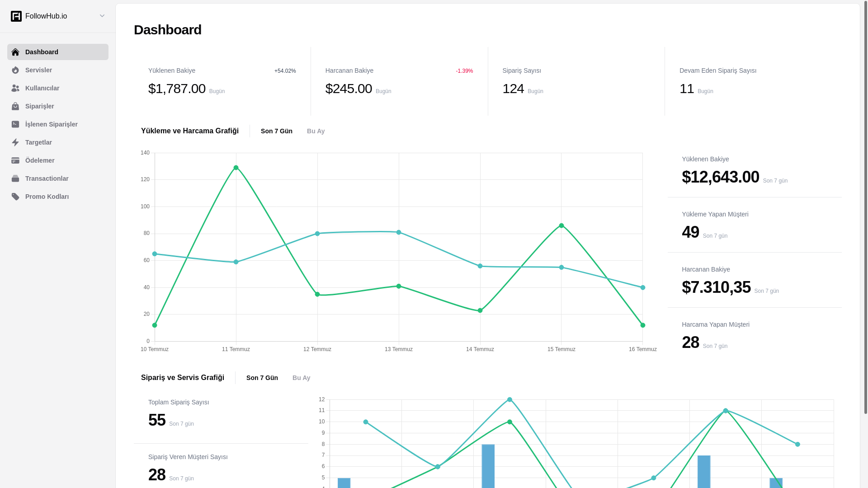868x488 pixels.
Task: Click the +54.02% change indicator
Action: 285,71
